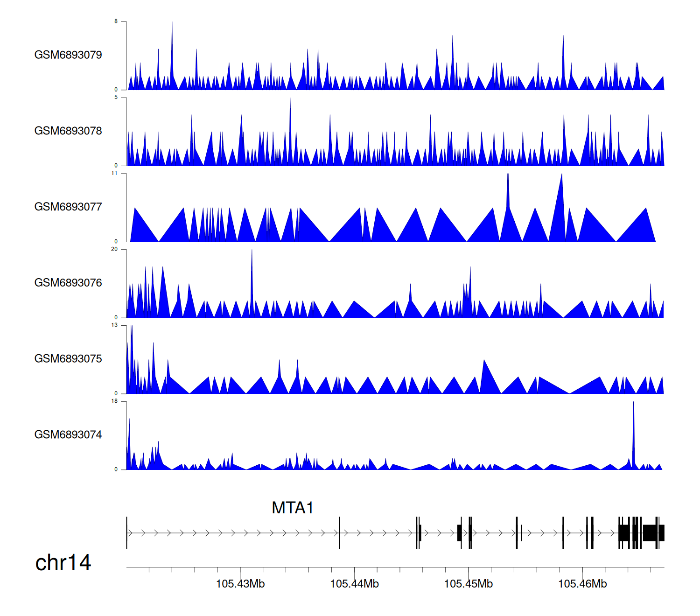Click the y-axis maximum value 18
This screenshot has width=700, height=616.
click(x=114, y=401)
